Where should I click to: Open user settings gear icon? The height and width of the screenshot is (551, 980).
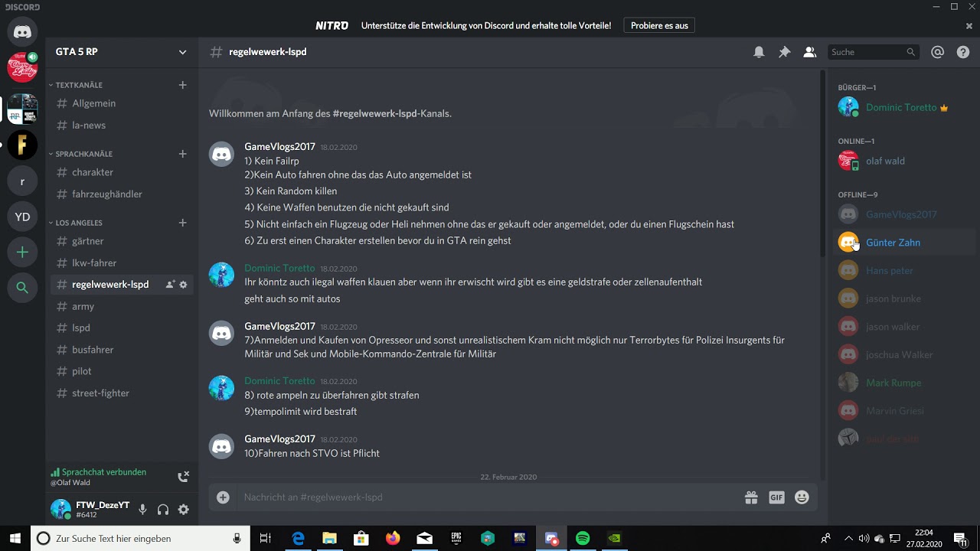tap(184, 510)
